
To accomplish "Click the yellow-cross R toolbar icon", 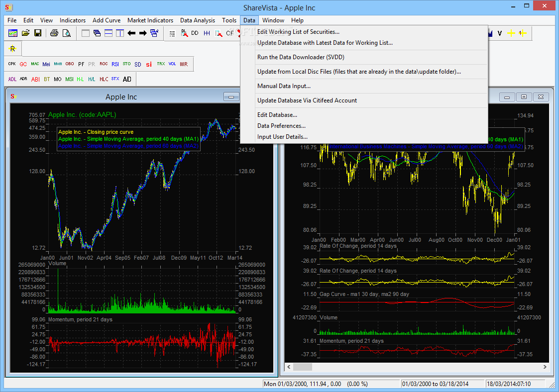I will (x=13, y=49).
